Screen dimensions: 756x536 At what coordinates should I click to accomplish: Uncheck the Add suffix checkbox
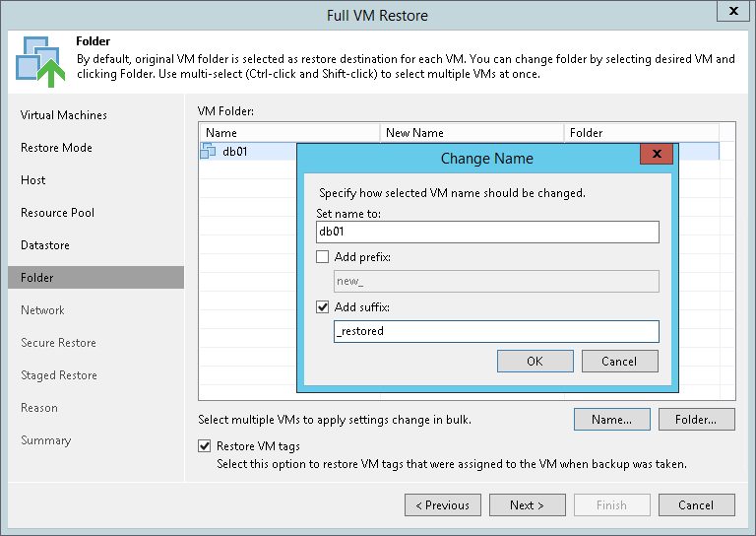[322, 306]
